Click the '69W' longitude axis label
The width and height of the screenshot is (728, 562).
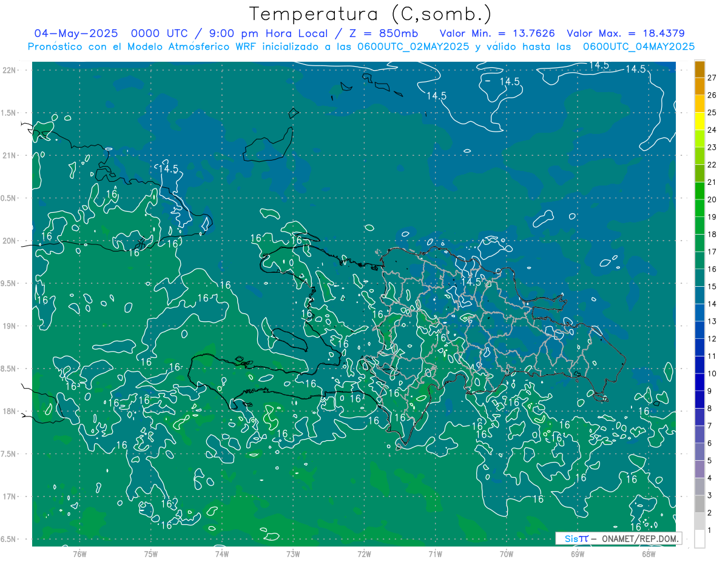pyautogui.click(x=578, y=554)
